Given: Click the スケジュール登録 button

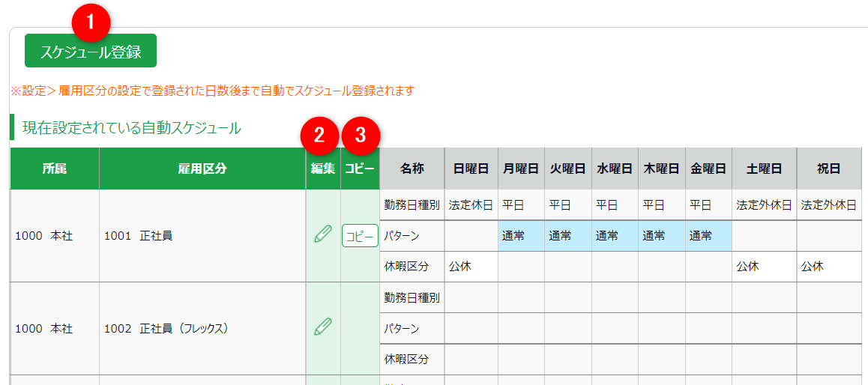Looking at the screenshot, I should point(91,51).
